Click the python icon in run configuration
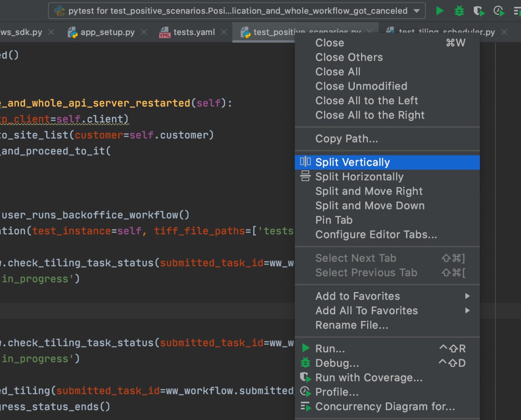This screenshot has width=521, height=420. [59, 11]
